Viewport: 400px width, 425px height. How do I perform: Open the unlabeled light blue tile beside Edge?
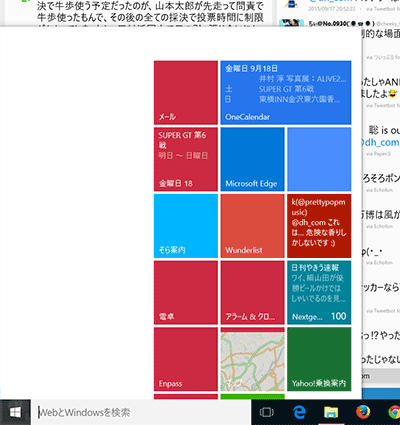point(319,159)
